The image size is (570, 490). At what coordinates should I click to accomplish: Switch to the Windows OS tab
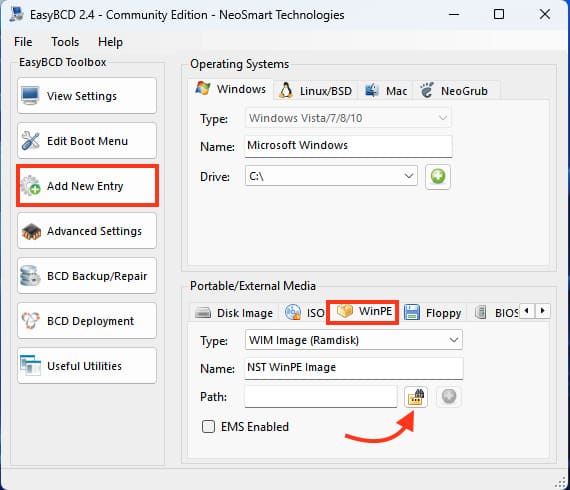tap(231, 89)
